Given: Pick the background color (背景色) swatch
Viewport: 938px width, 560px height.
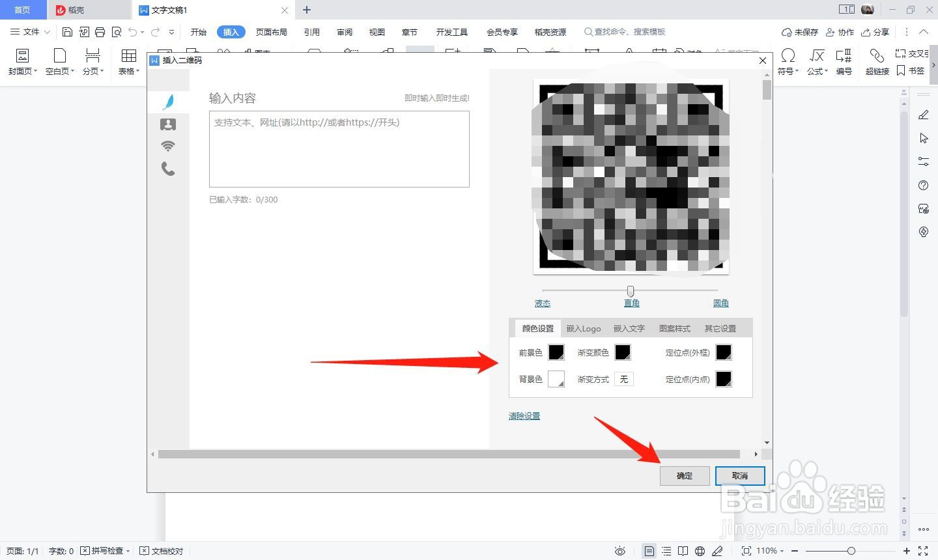Looking at the screenshot, I should point(556,379).
